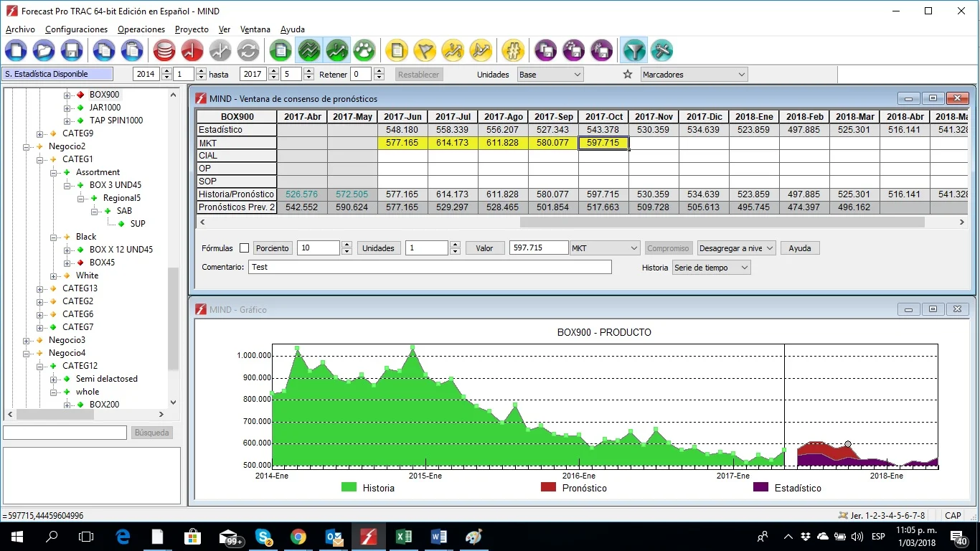980x551 pixels.
Task: Click the New project toolbar icon
Action: [x=16, y=51]
